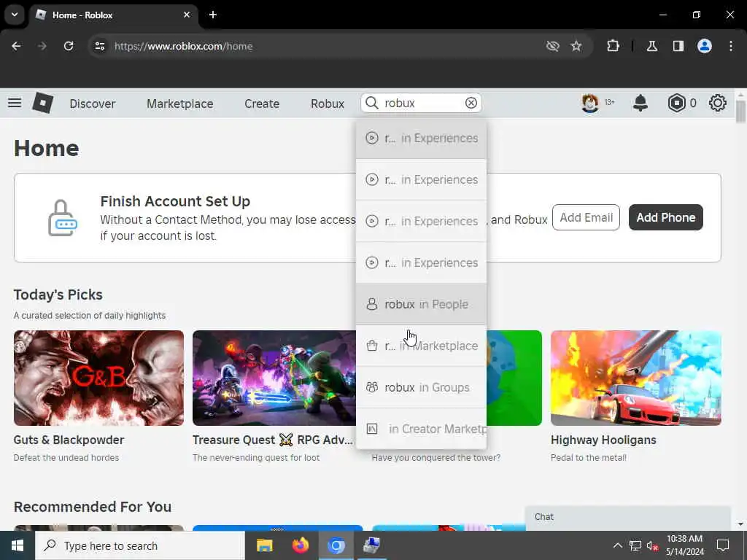Open Highway Hooligans title link
747x560 pixels.
click(603, 440)
